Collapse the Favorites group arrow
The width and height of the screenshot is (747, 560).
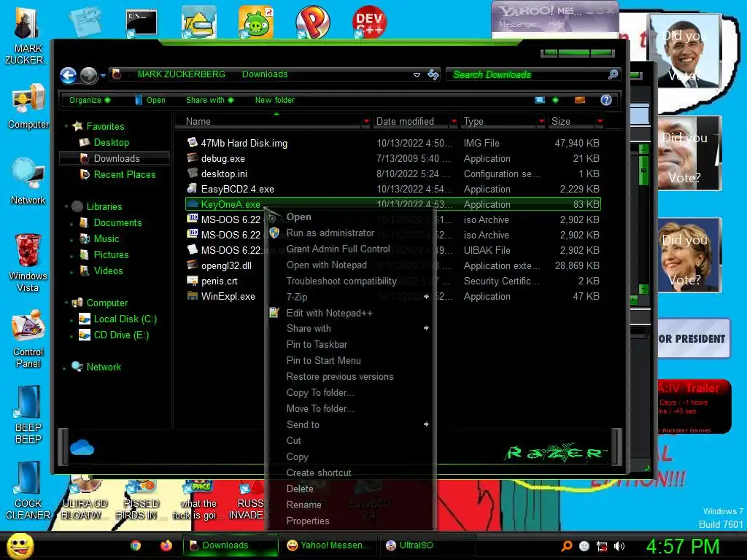point(66,126)
